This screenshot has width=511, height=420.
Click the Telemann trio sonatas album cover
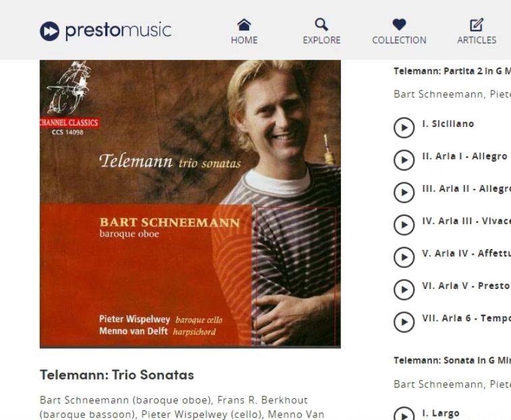pyautogui.click(x=190, y=204)
